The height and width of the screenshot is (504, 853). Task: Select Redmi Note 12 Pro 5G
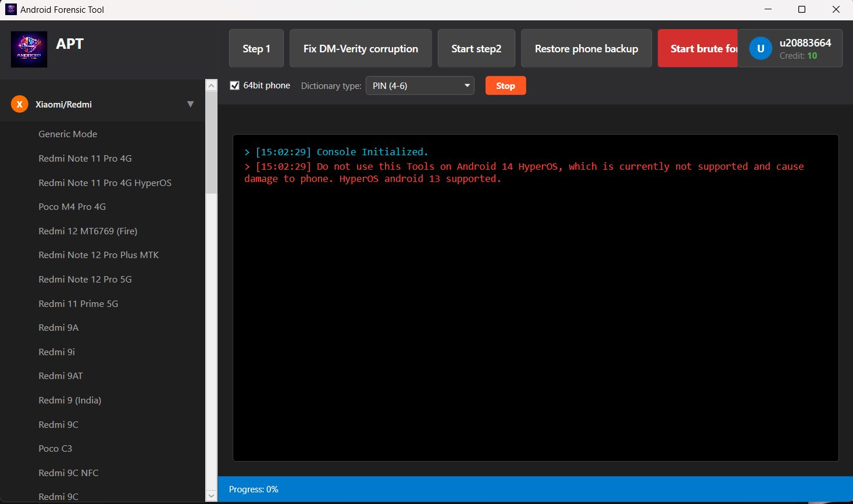pyautogui.click(x=85, y=279)
